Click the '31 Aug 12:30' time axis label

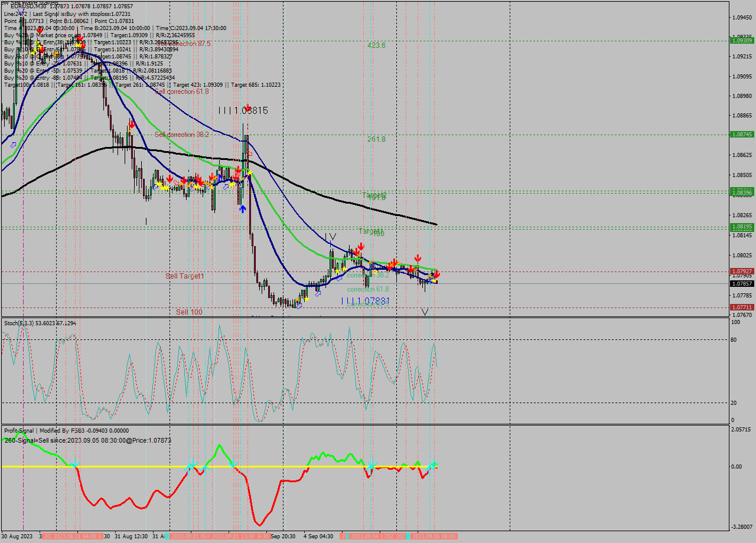coord(132,537)
